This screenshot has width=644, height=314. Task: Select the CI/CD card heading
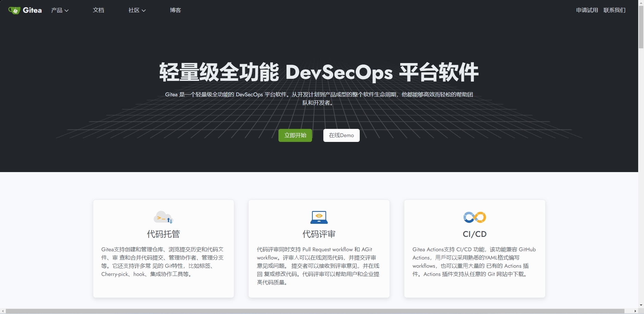click(475, 234)
